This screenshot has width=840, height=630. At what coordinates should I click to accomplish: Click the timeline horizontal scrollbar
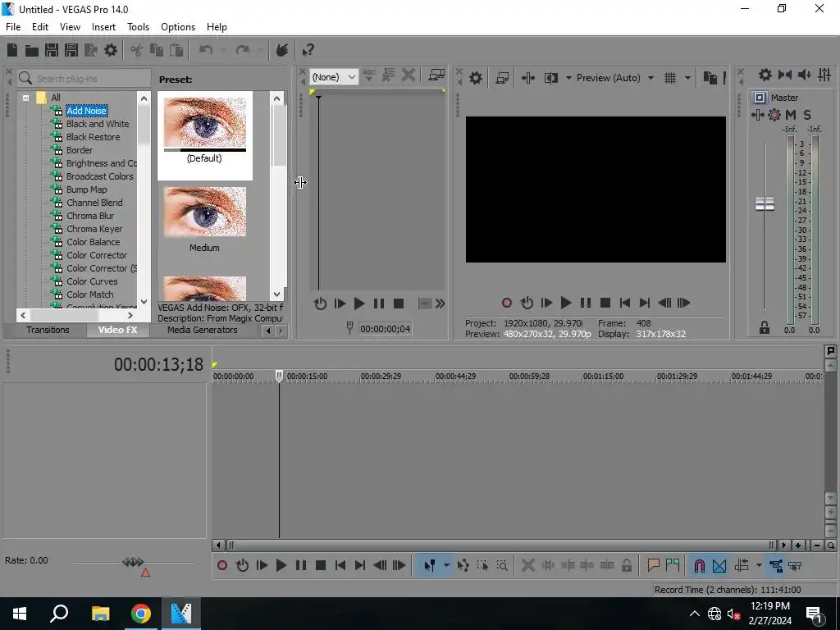pyautogui.click(x=500, y=546)
